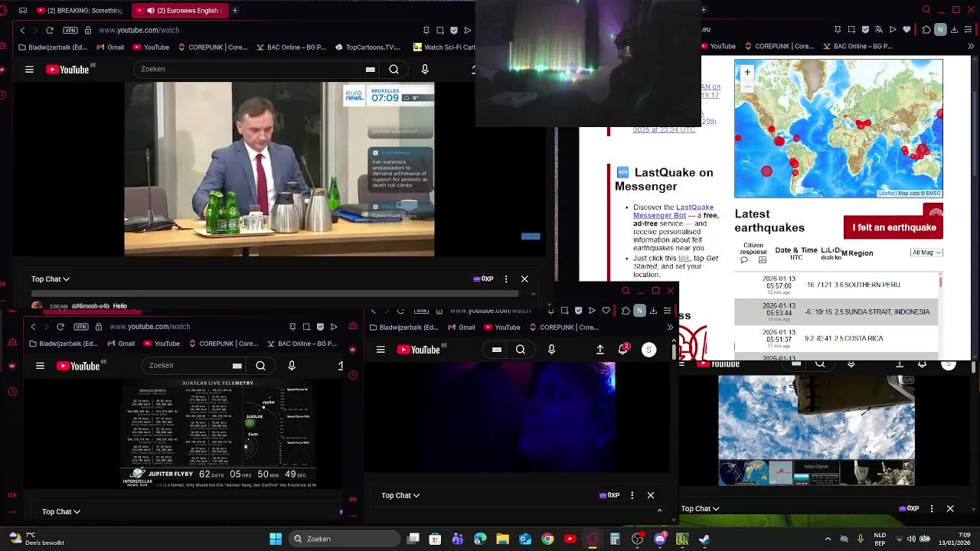Close the Euronews Top Chat panel
The width and height of the screenshot is (980, 551).
pyautogui.click(x=524, y=279)
